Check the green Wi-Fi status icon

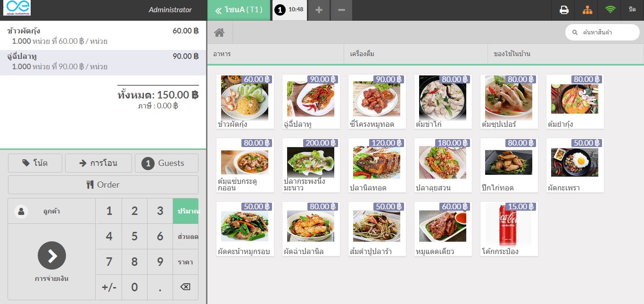[610, 9]
